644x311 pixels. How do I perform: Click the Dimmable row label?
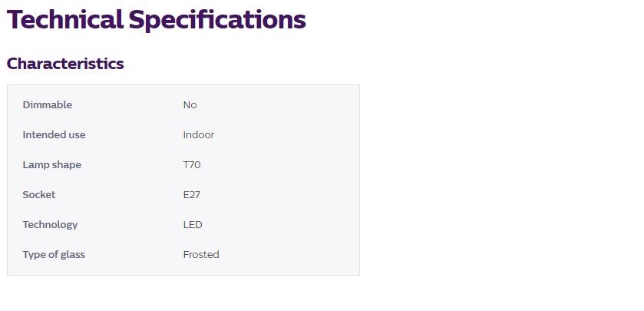47,104
